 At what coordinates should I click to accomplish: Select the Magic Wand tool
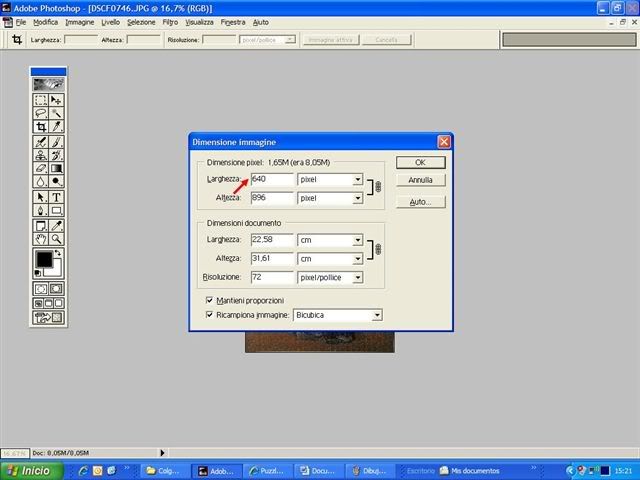click(x=56, y=113)
